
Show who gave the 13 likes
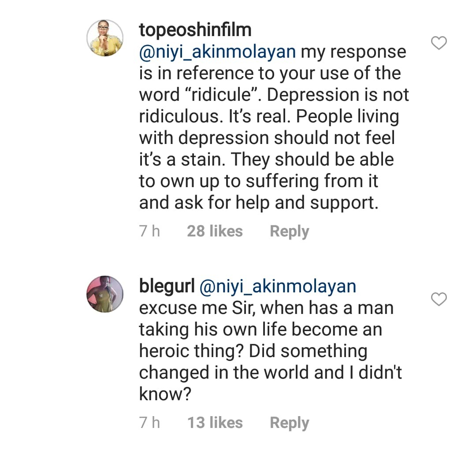215,423
